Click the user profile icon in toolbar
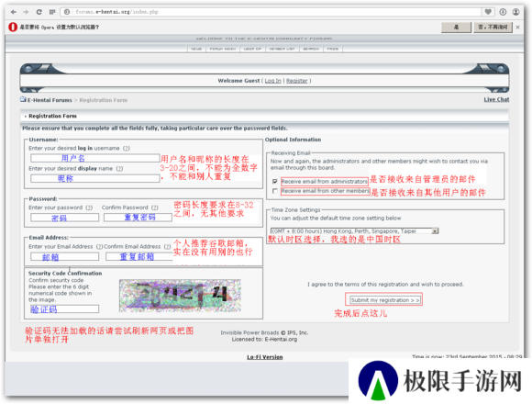Screen dimensions: 532x404 516,12
